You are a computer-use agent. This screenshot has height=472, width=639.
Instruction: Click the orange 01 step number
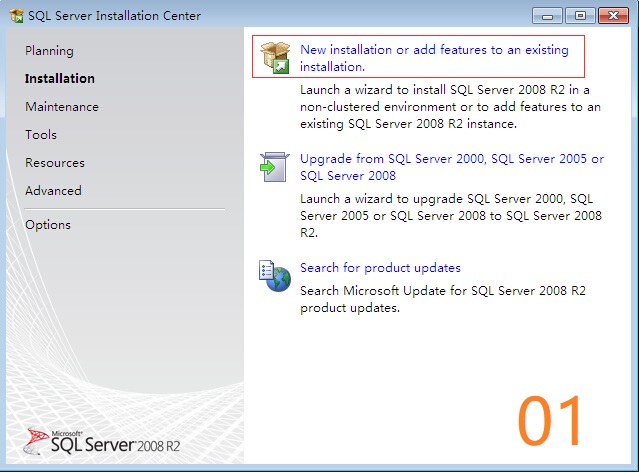pyautogui.click(x=550, y=421)
